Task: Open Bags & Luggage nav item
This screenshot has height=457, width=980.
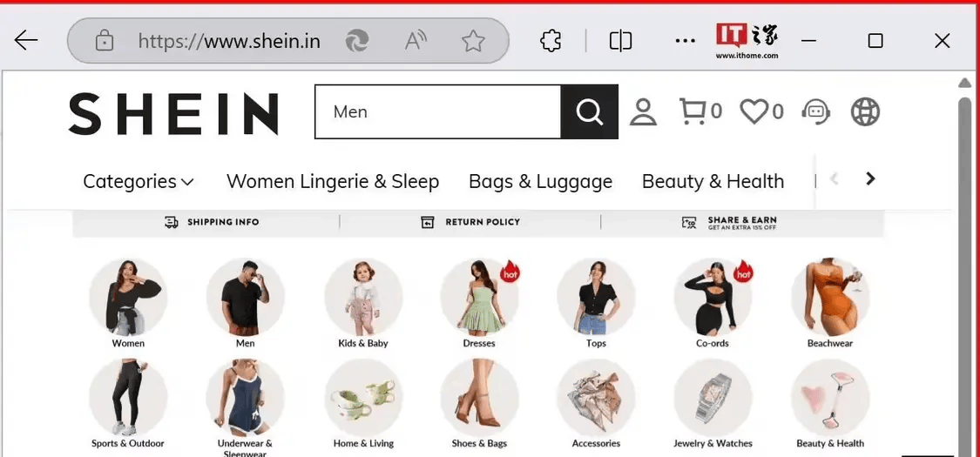Action: (x=541, y=181)
